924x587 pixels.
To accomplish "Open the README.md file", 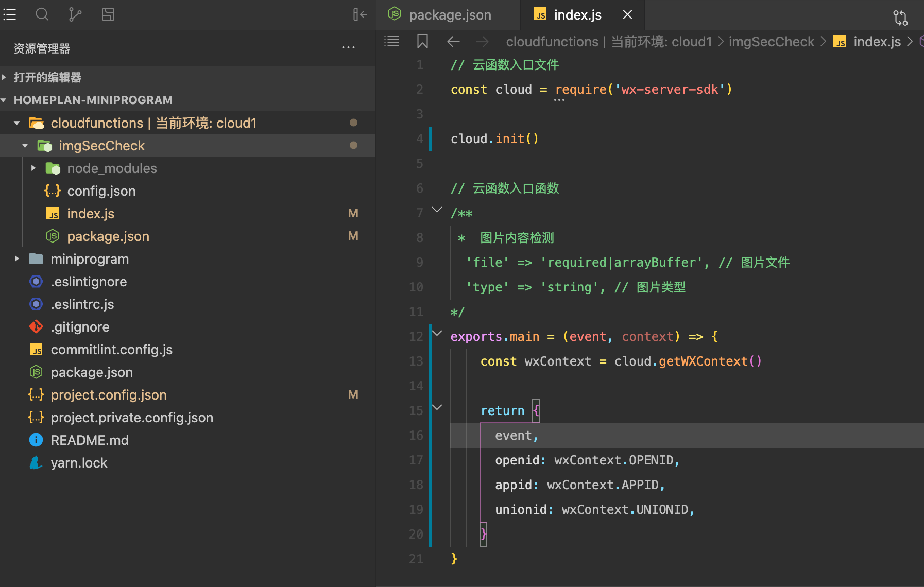I will click(187, 440).
